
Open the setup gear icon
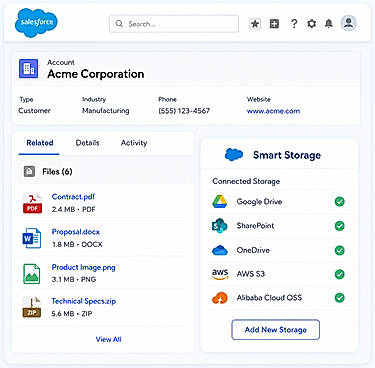click(x=311, y=24)
